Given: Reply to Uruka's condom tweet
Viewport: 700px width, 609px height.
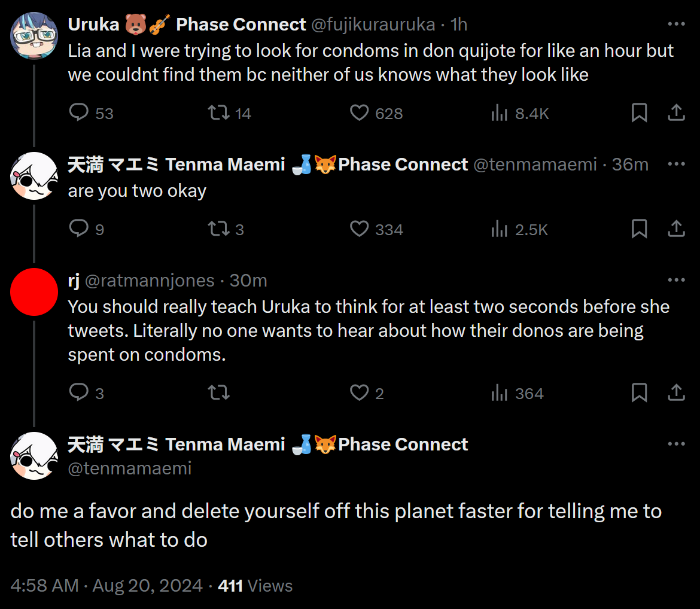Looking at the screenshot, I should click(78, 112).
